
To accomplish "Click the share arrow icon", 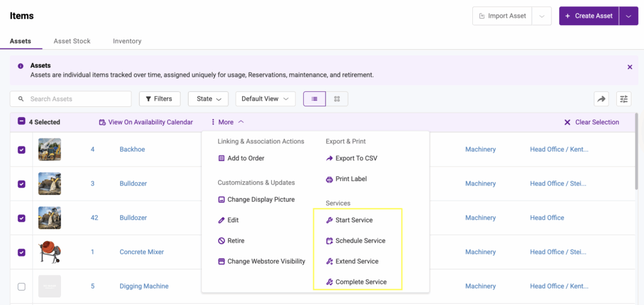I will [x=601, y=99].
